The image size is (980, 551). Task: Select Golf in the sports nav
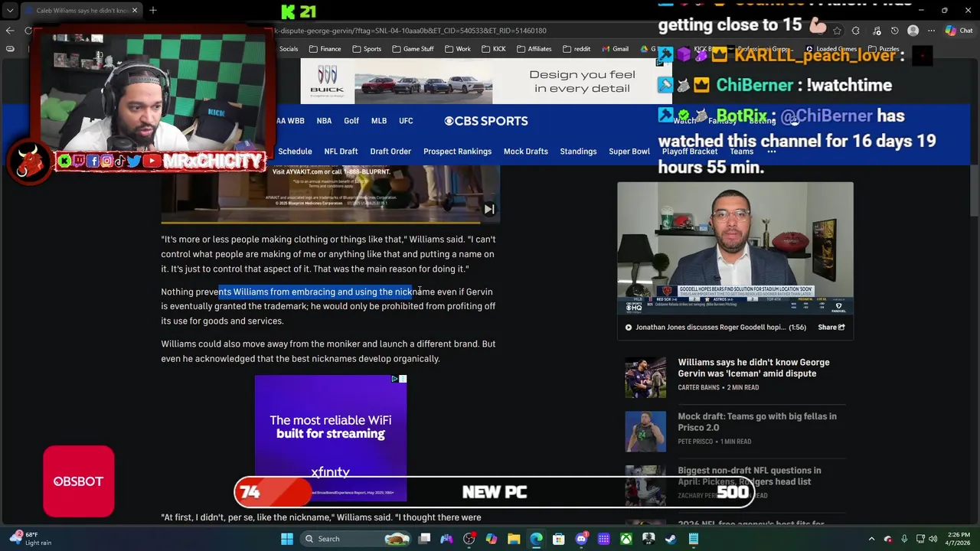351,121
